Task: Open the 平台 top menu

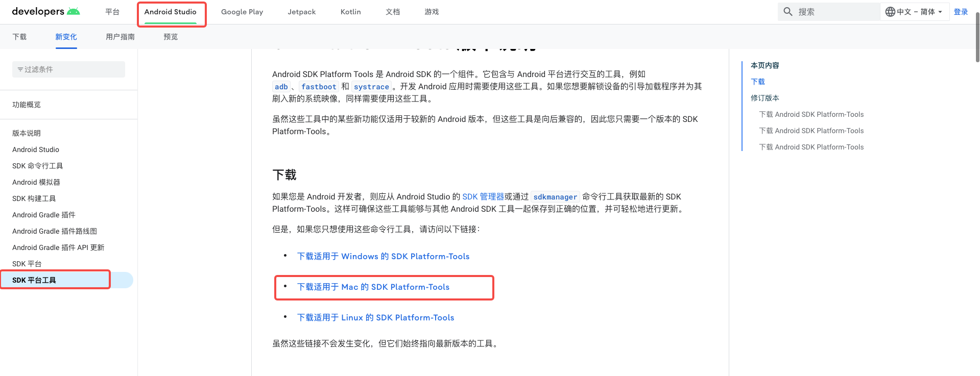Action: pyautogui.click(x=112, y=12)
